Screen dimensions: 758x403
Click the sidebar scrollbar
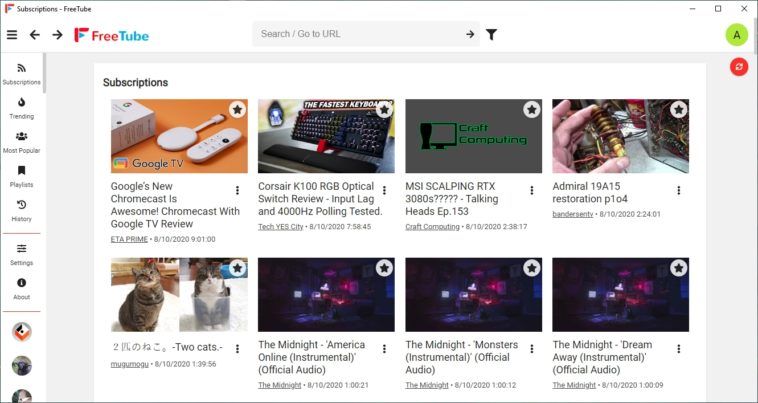[44, 72]
